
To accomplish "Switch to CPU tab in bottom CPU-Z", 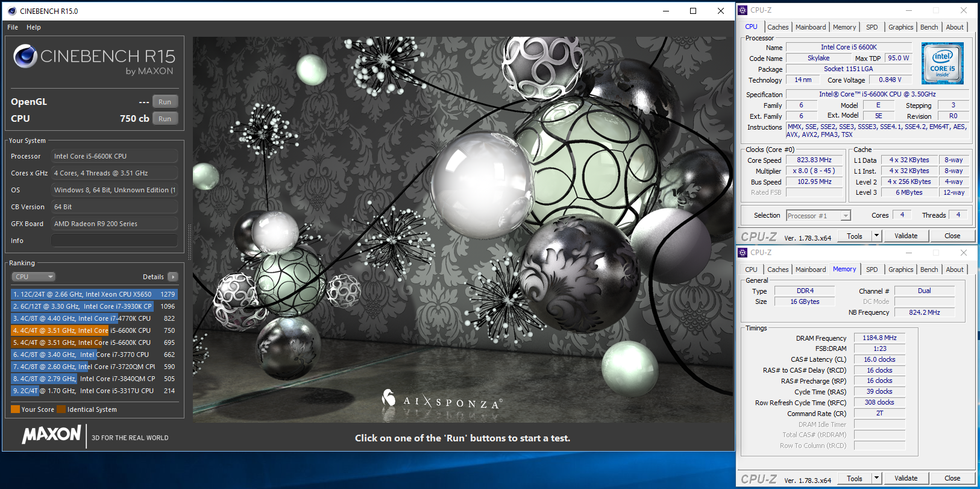I will tap(751, 270).
